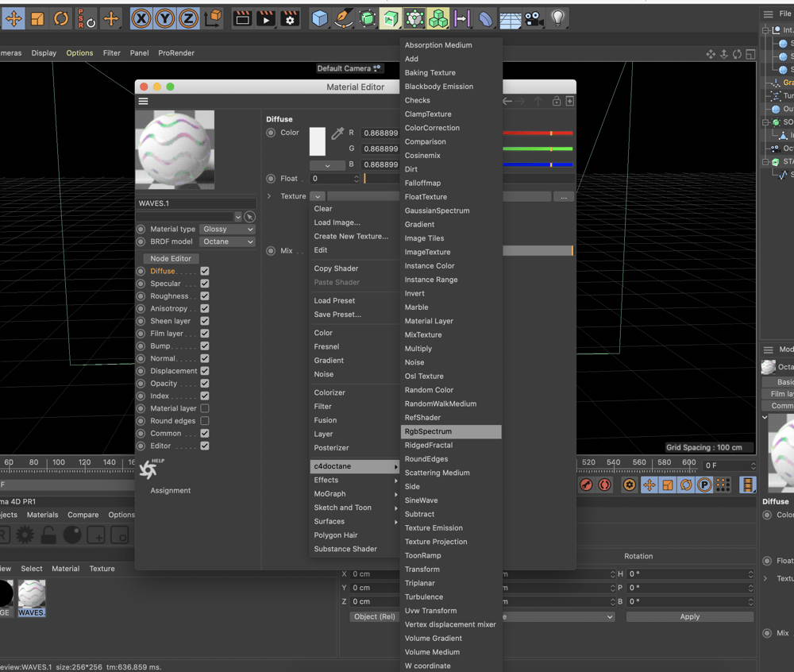Disable the Bump channel checkbox
This screenshot has width=794, height=672.
(x=205, y=346)
